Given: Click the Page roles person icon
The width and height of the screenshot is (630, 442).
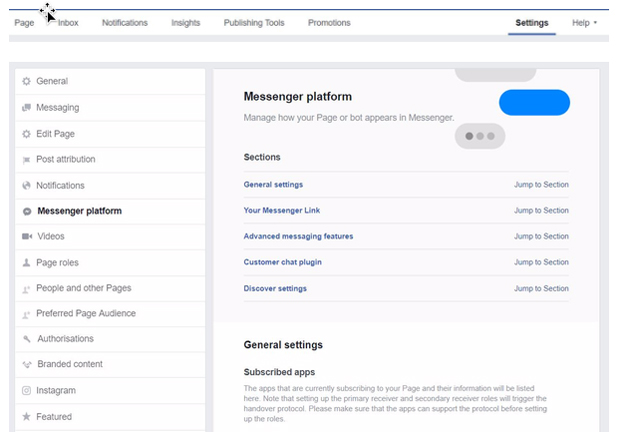Looking at the screenshot, I should coord(27,263).
